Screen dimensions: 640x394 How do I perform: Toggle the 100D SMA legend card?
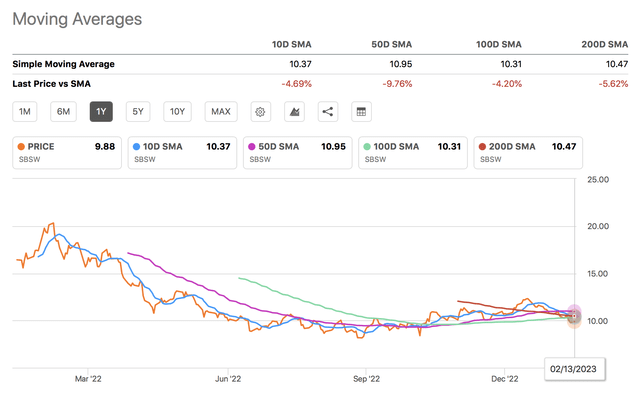[x=413, y=153]
